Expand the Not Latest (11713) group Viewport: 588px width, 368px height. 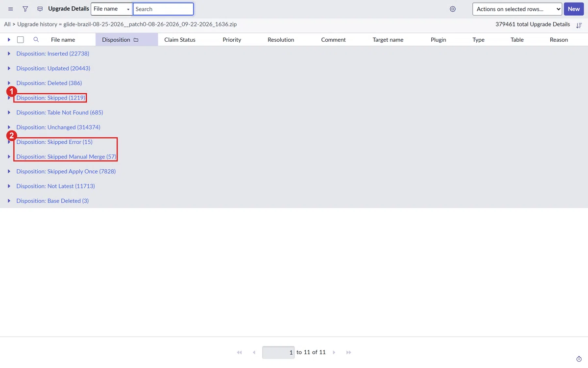click(9, 186)
